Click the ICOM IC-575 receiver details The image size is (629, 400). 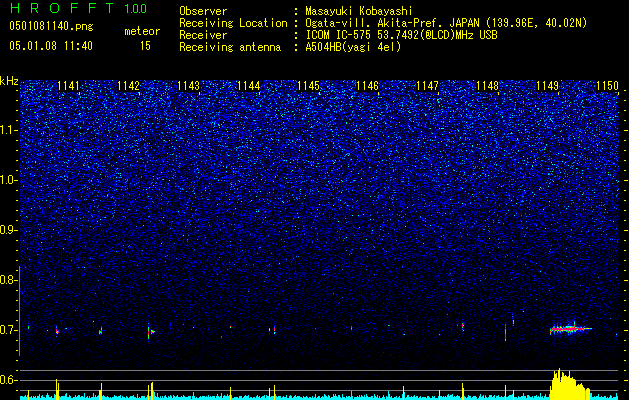coord(401,35)
